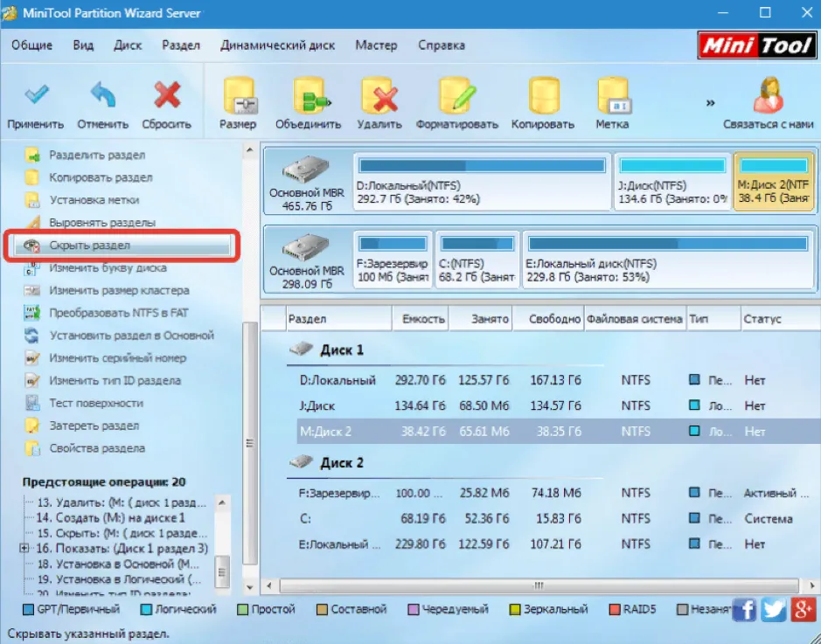Click the Отменить undo arrow icon
The image size is (821, 644).
coord(103,94)
